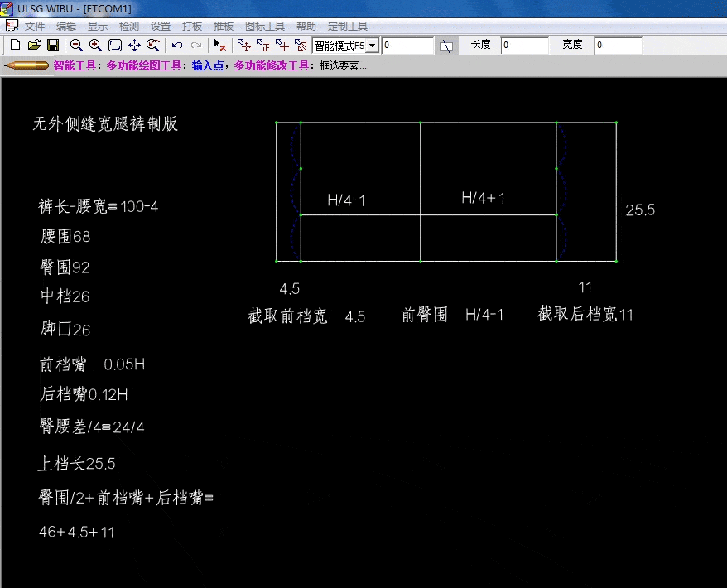Screen dimensions: 727x588
Task: Select the arrow selection tool
Action: point(219,46)
